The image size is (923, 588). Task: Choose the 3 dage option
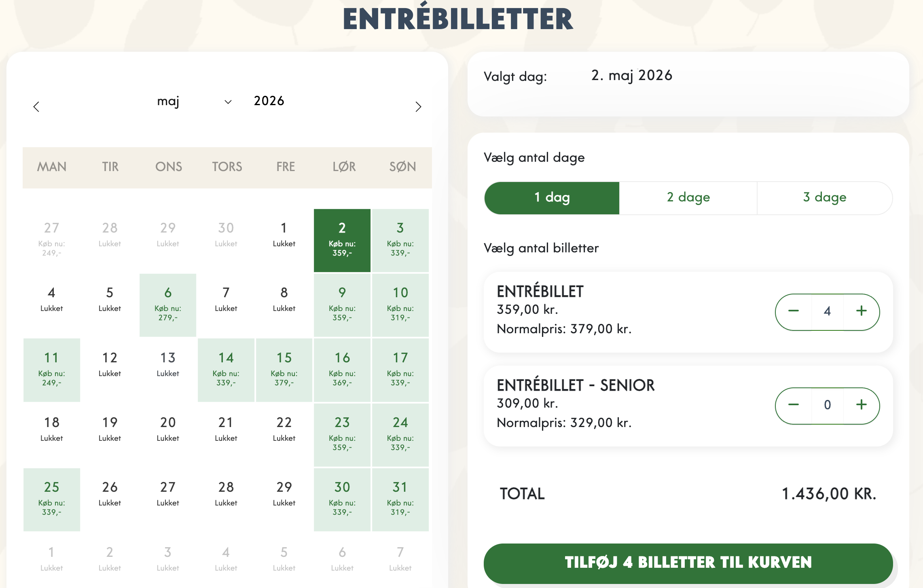(824, 198)
